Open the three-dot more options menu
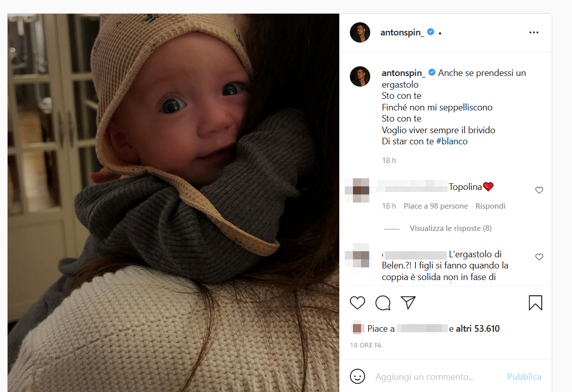This screenshot has width=572, height=392. tap(533, 32)
